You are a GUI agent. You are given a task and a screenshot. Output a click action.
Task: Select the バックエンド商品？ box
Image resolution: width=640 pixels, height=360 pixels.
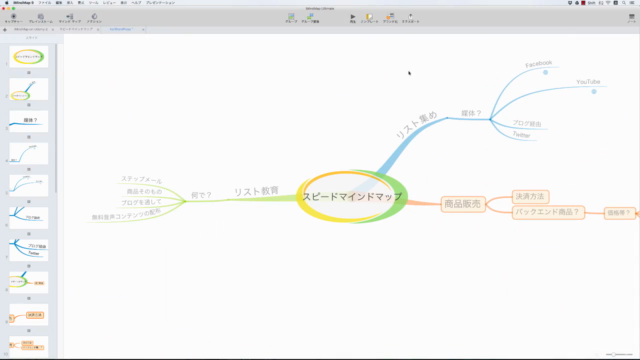(x=548, y=212)
